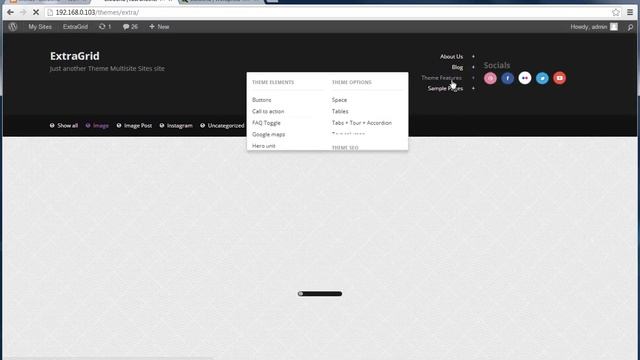Viewport: 640px width, 360px height.
Task: Open Google maps link
Action: pyautogui.click(x=269, y=134)
